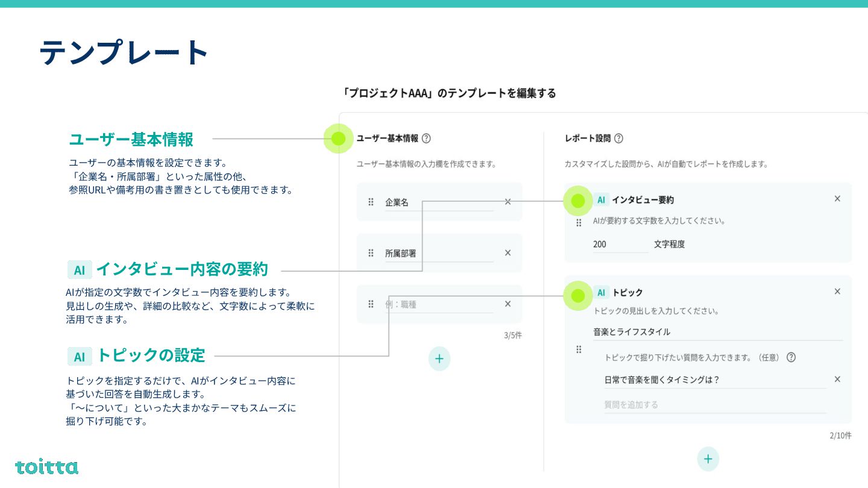
Task: Edit the 企業名 input field
Action: pos(439,202)
